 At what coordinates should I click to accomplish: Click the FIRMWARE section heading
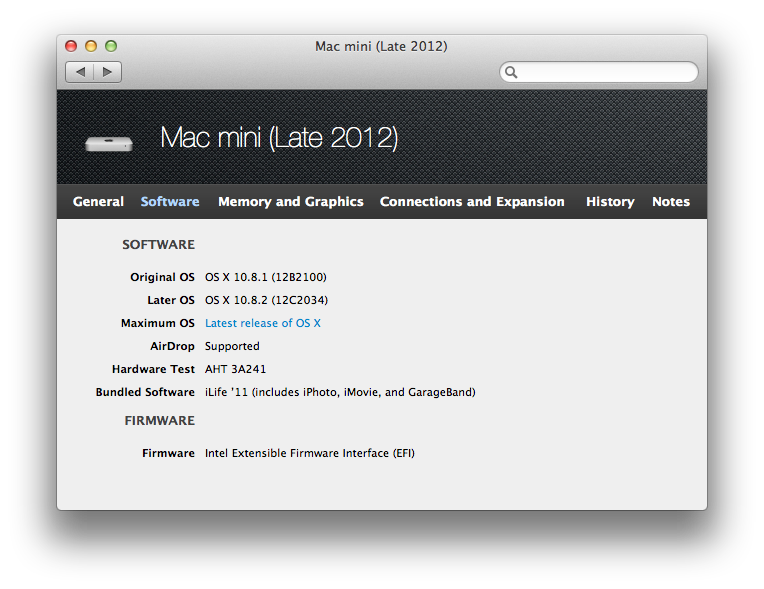159,420
